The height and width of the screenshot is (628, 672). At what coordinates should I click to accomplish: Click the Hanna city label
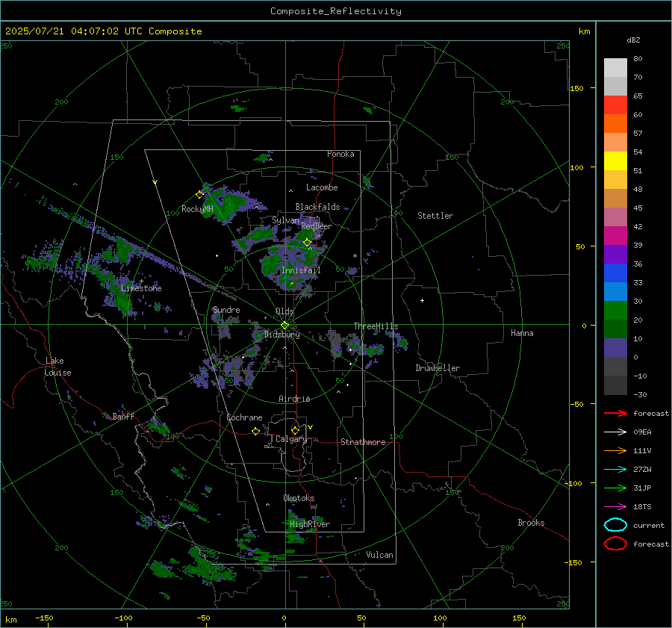(x=522, y=333)
